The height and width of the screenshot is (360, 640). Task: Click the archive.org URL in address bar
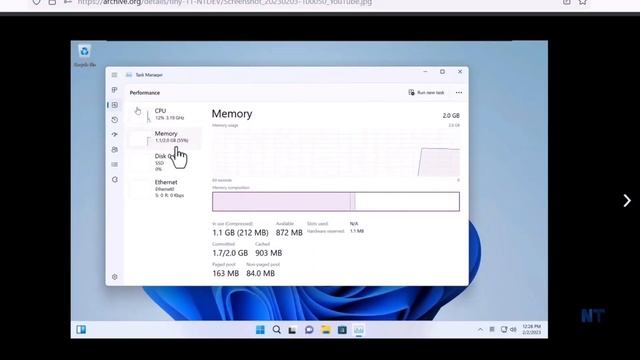pyautogui.click(x=224, y=2)
